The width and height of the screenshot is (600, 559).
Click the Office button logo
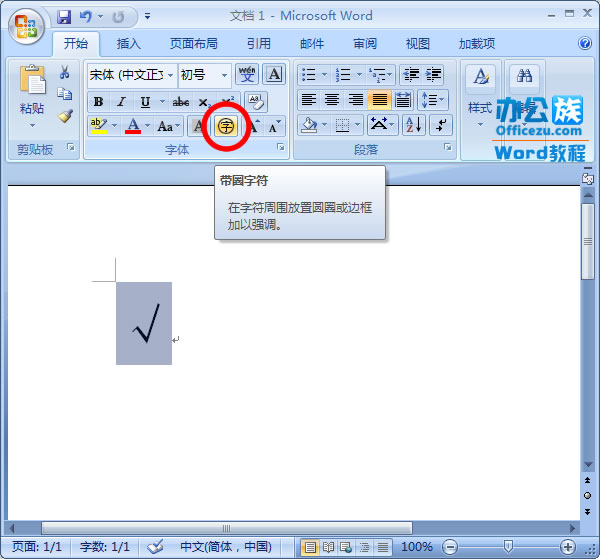tap(26, 26)
